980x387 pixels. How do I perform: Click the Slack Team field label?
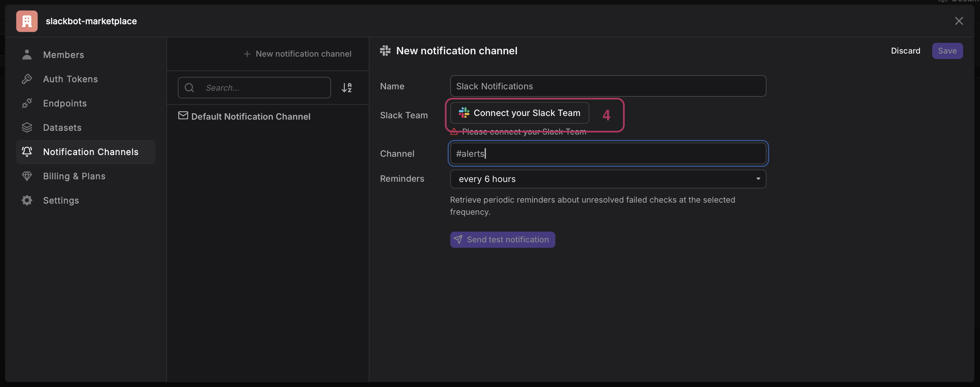404,115
